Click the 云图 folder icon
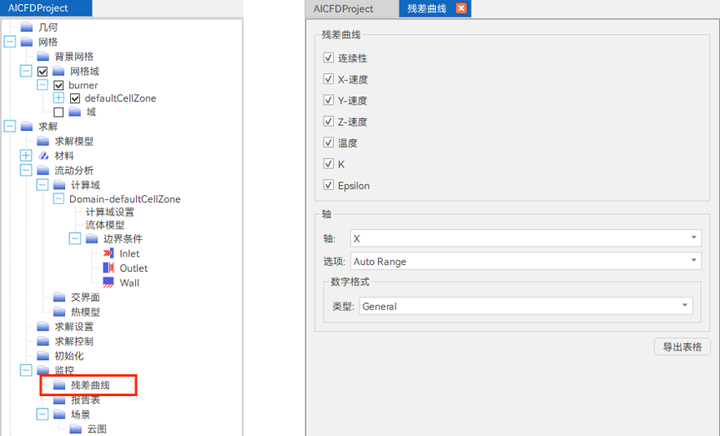 click(76, 429)
